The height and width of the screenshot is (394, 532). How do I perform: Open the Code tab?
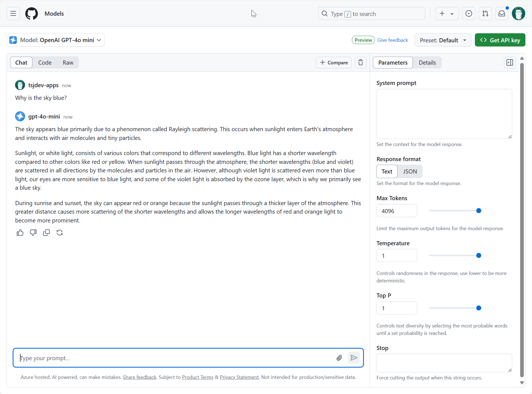tap(45, 62)
